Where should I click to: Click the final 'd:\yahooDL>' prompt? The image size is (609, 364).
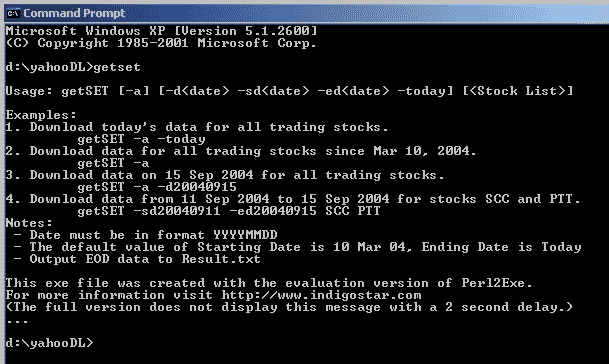click(49, 343)
